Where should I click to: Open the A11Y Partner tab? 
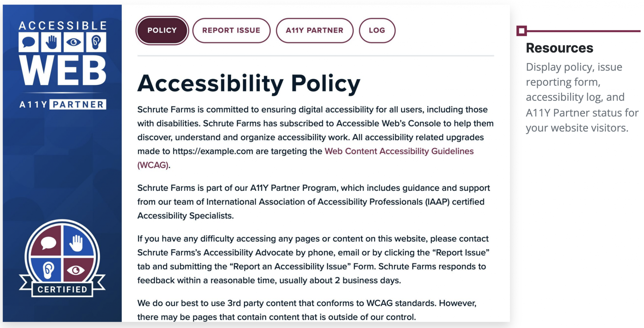point(314,30)
